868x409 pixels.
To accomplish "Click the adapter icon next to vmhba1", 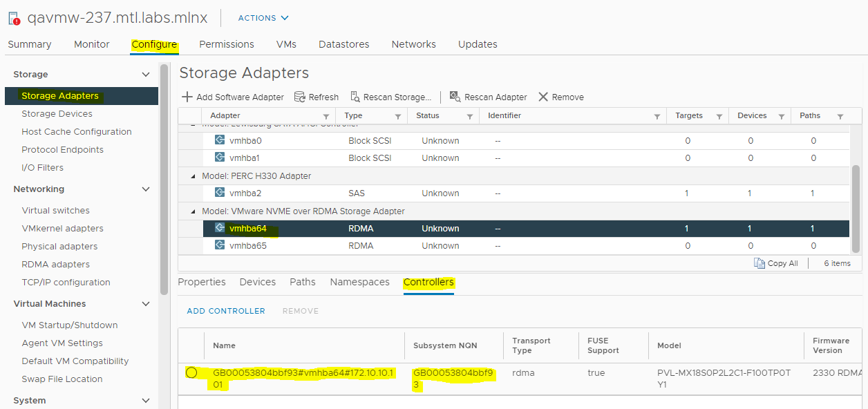I will pyautogui.click(x=220, y=158).
